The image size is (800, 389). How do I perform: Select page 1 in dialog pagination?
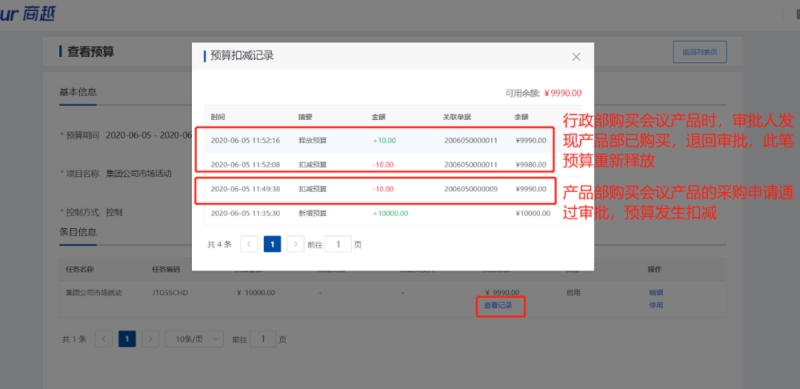click(x=272, y=244)
